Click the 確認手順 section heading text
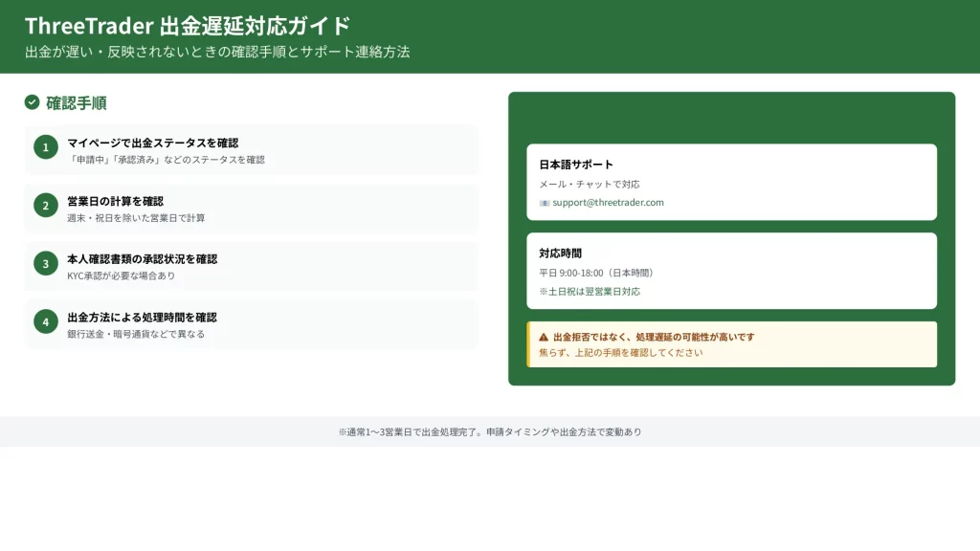The width and height of the screenshot is (980, 551). click(76, 102)
